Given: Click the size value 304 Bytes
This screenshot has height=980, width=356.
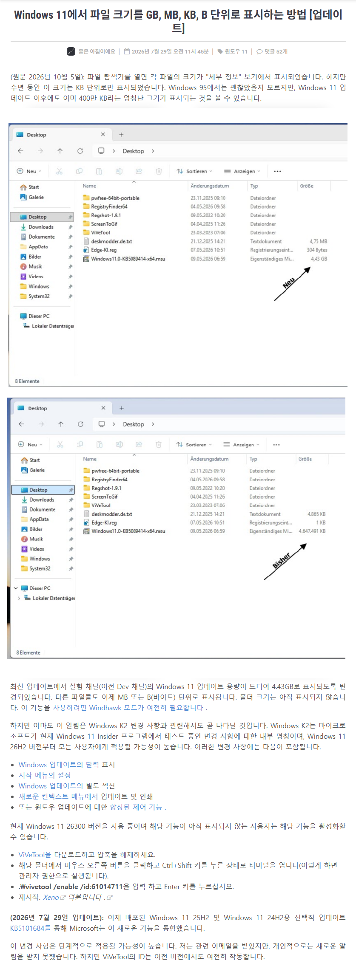Looking at the screenshot, I should pyautogui.click(x=317, y=250).
